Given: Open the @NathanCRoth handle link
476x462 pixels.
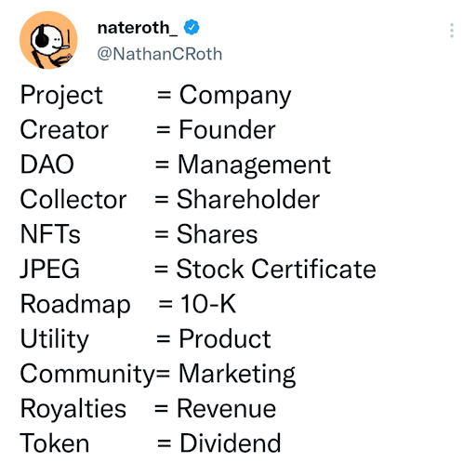Looking at the screenshot, I should coord(160,54).
